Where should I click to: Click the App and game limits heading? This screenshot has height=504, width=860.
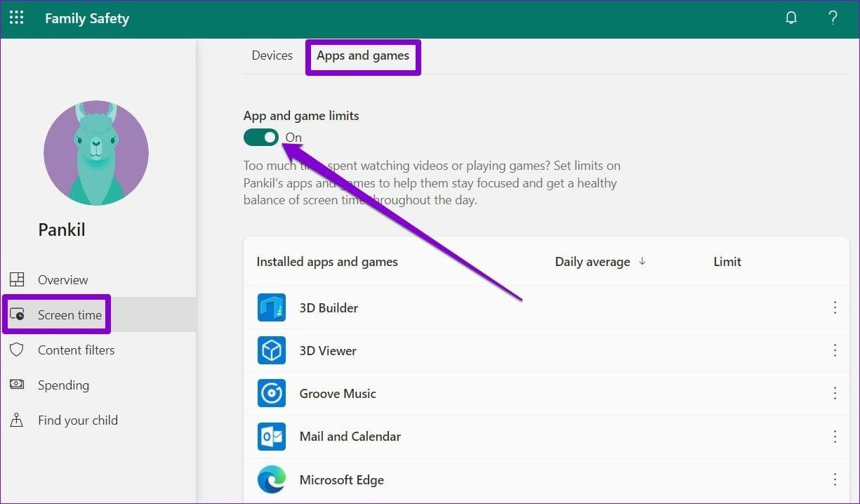point(301,116)
